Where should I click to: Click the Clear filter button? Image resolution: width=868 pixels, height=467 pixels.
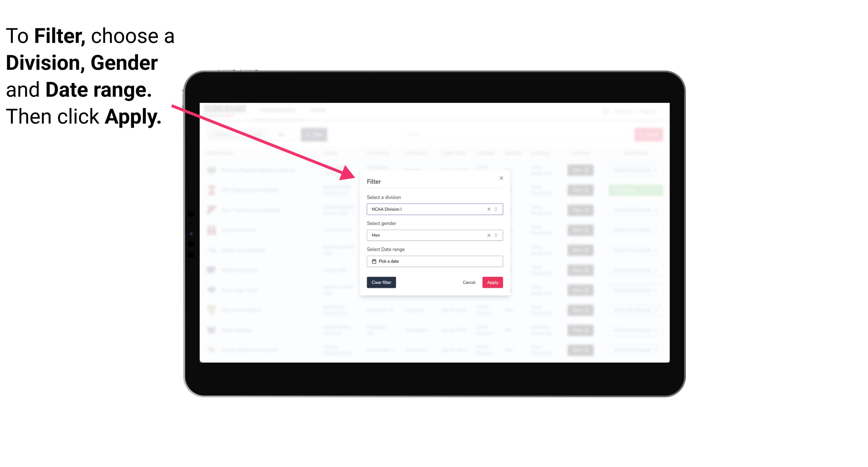click(x=381, y=283)
